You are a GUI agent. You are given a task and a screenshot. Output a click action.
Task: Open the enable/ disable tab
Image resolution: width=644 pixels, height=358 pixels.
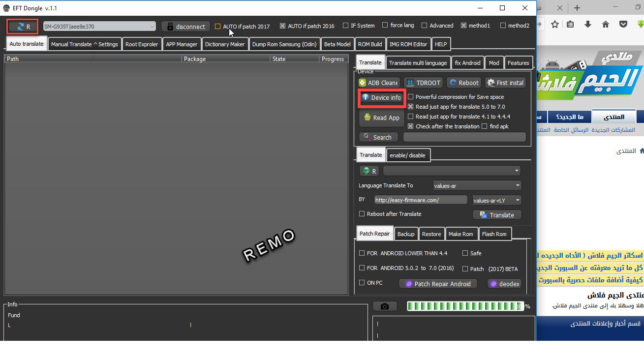[408, 155]
